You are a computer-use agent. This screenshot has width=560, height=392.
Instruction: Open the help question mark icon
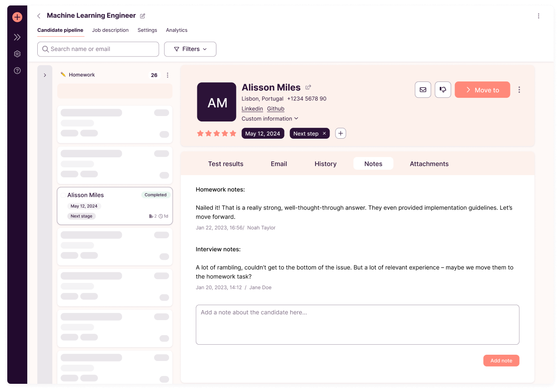[x=17, y=70]
